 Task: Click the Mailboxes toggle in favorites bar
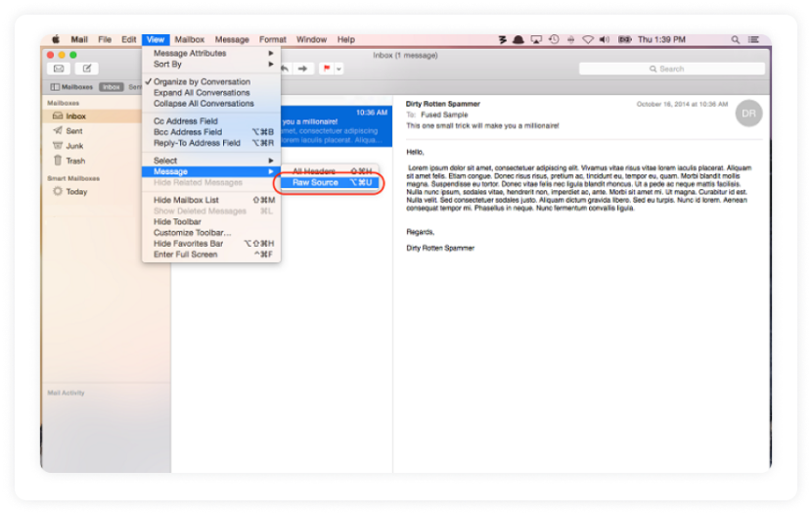(x=71, y=87)
